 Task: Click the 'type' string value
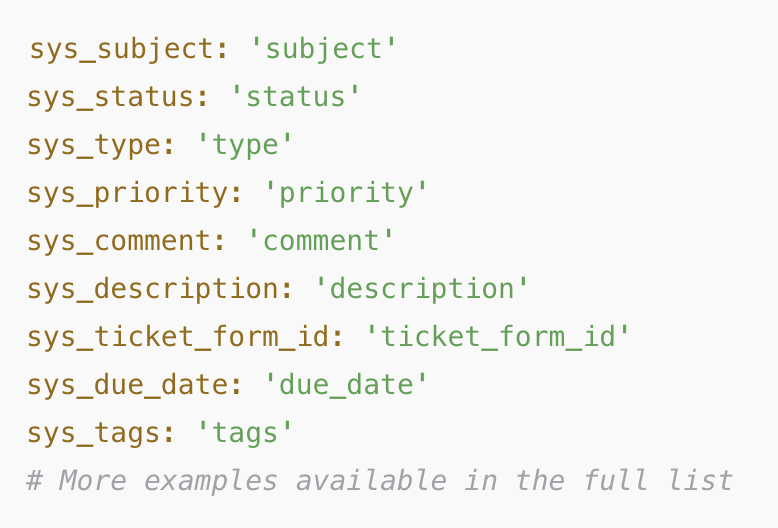(245, 146)
